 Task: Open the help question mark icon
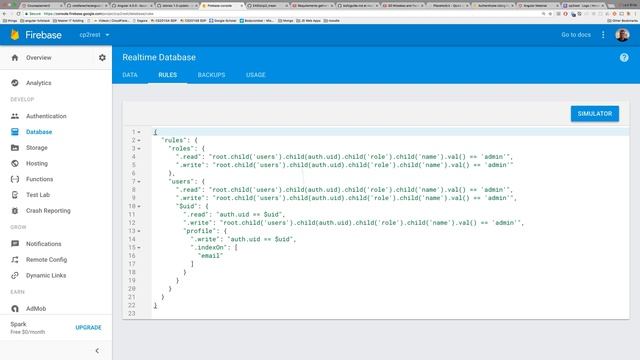point(624,58)
